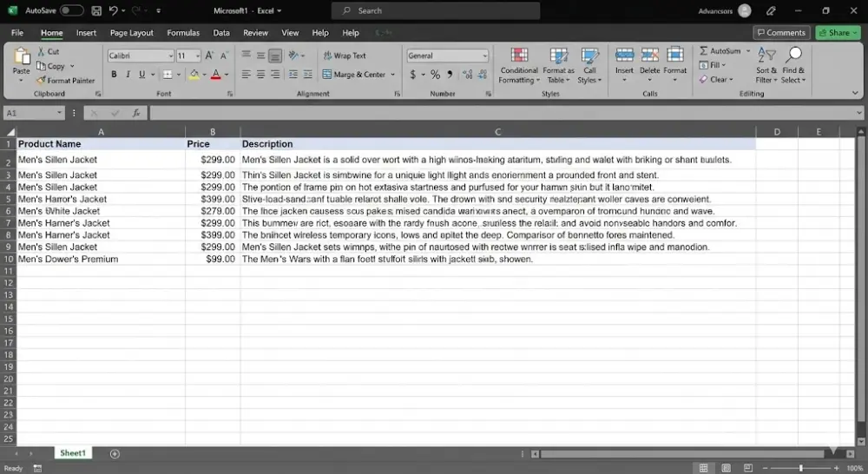Apply Comma Style number format
The width and height of the screenshot is (868, 474).
tap(450, 74)
